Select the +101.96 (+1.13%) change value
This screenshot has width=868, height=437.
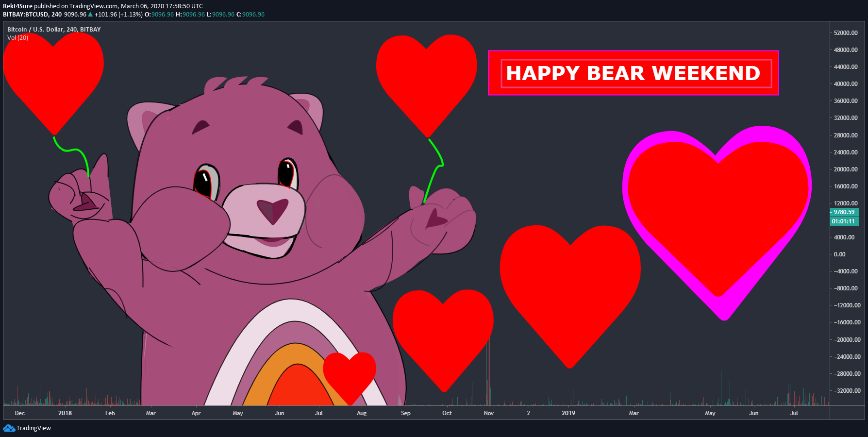point(118,15)
